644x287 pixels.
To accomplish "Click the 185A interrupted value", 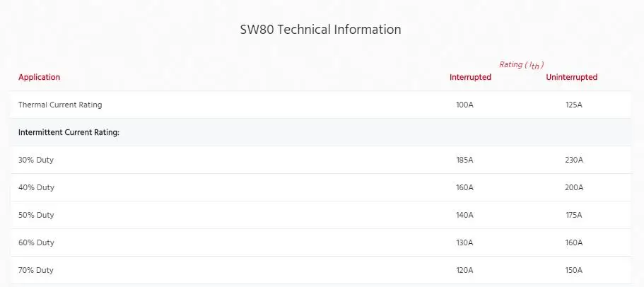I will point(464,160).
